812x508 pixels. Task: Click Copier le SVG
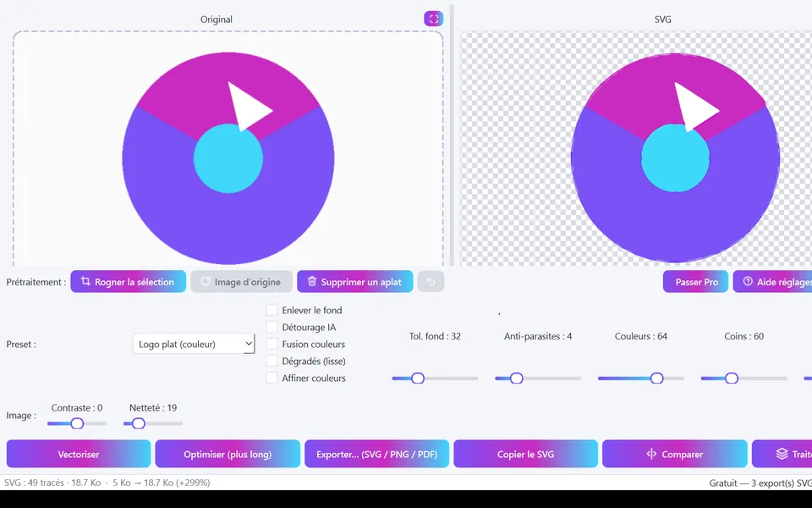[525, 454]
